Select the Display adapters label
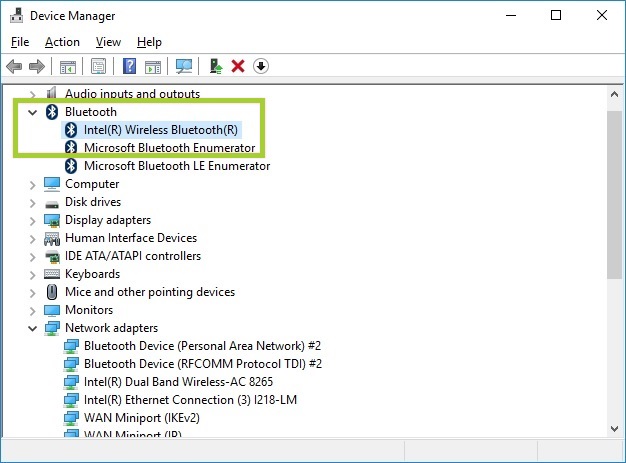 click(x=108, y=220)
